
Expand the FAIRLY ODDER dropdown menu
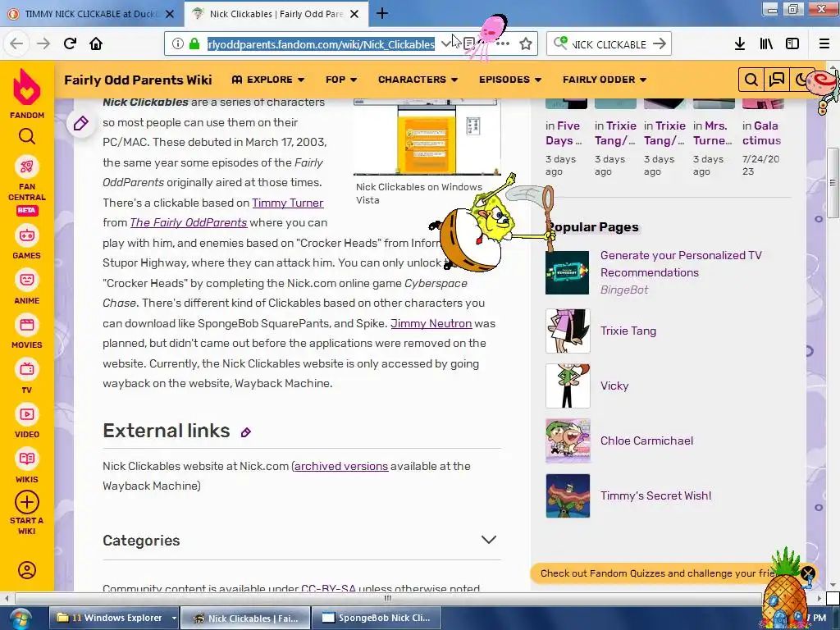[605, 80]
